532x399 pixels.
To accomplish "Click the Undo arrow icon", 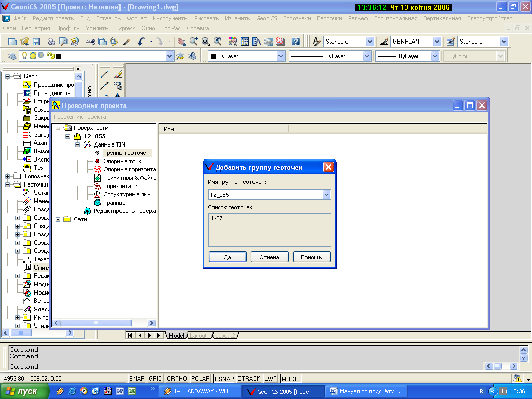I will click(x=141, y=42).
